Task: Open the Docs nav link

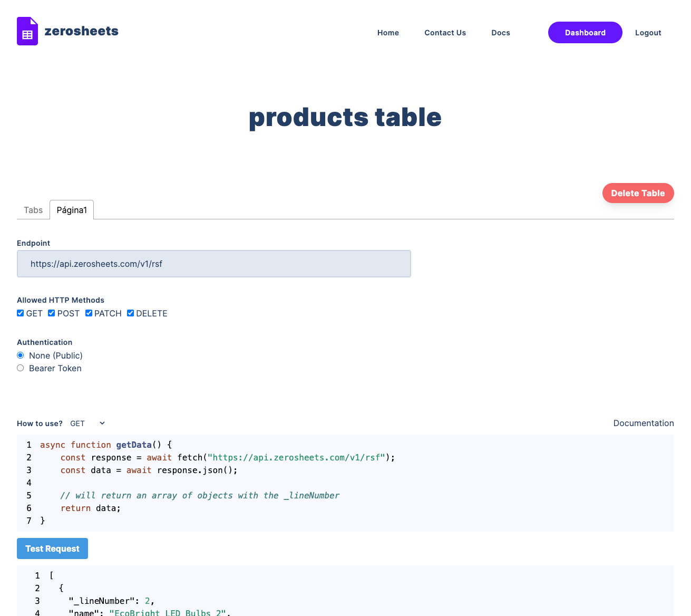Action: pos(501,33)
